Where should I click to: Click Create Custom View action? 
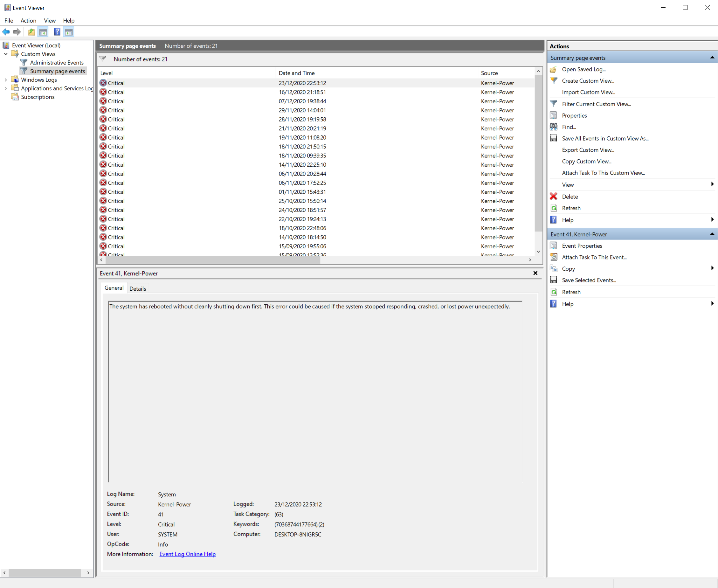click(588, 80)
